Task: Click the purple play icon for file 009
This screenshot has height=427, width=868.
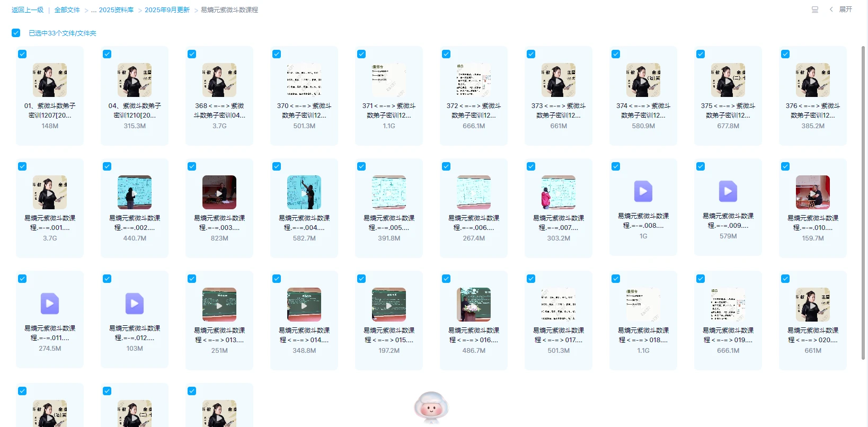Action: pyautogui.click(x=728, y=191)
